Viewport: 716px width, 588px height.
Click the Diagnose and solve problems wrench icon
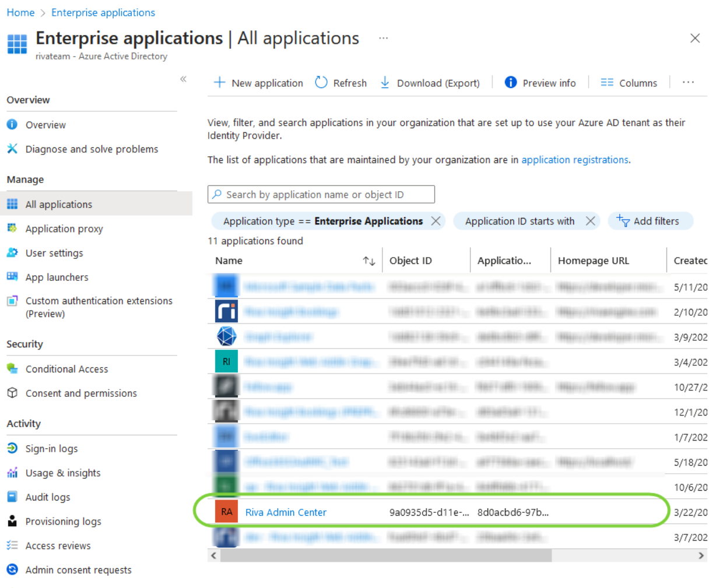12,149
